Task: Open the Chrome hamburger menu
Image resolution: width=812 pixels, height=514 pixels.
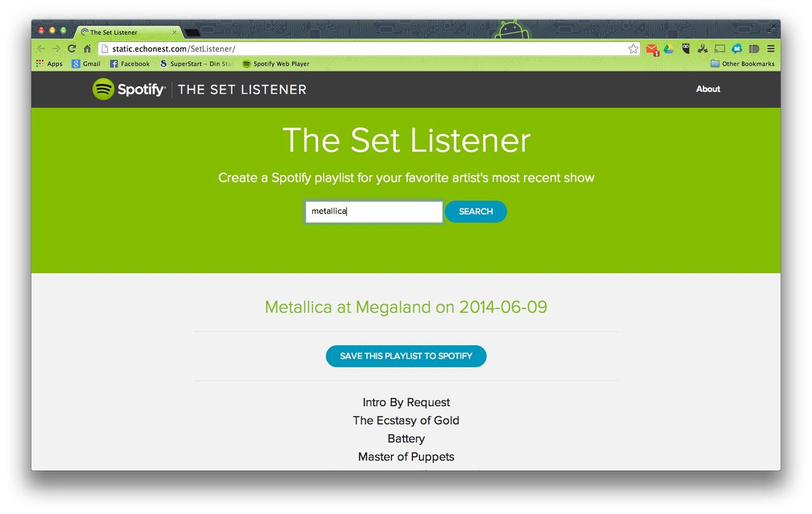Action: click(x=771, y=49)
